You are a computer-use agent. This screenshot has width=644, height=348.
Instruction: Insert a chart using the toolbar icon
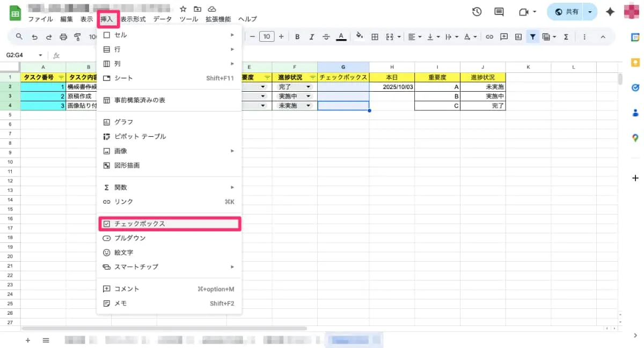[518, 36]
